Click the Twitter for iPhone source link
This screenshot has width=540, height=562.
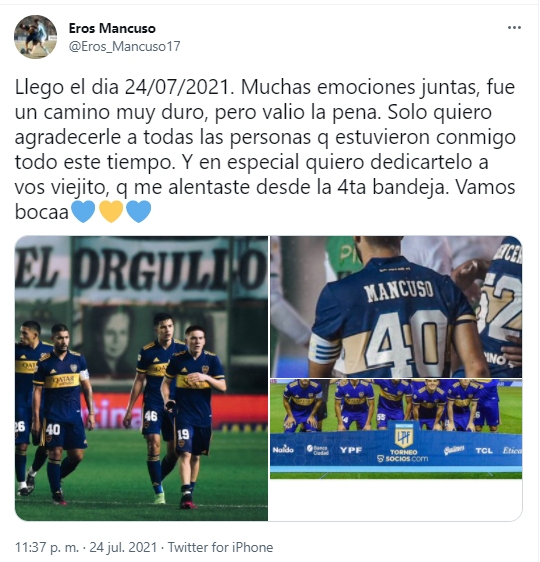coord(220,547)
